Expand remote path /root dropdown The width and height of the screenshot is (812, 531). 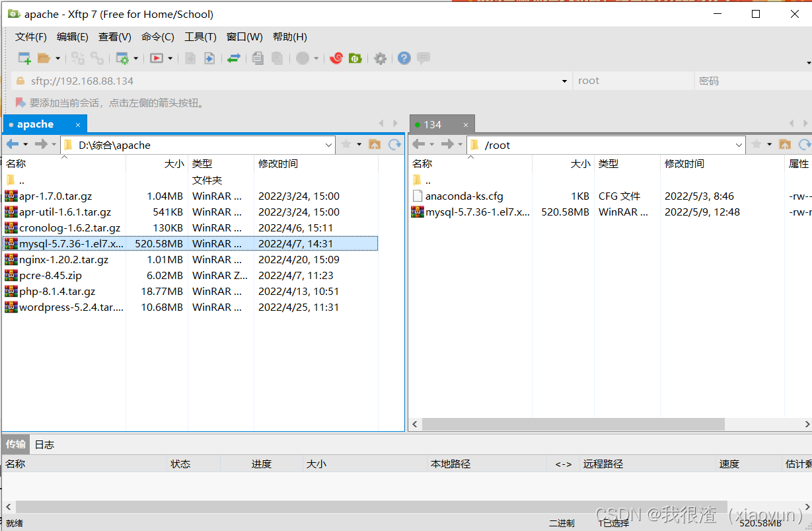[739, 145]
